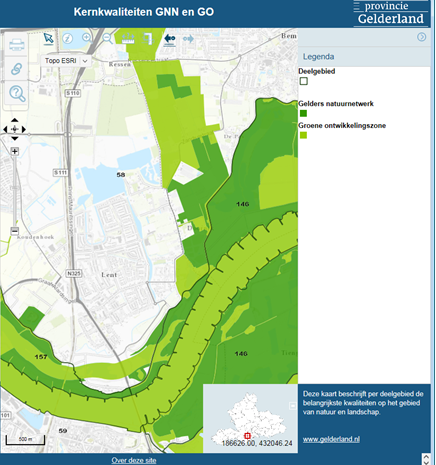Click the center pan full extent icon
The image size is (436, 465).
pyautogui.click(x=15, y=129)
